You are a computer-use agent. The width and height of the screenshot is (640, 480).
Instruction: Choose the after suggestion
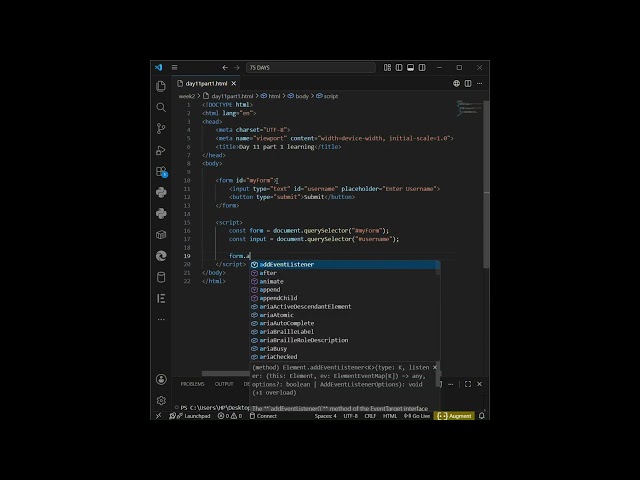point(343,273)
